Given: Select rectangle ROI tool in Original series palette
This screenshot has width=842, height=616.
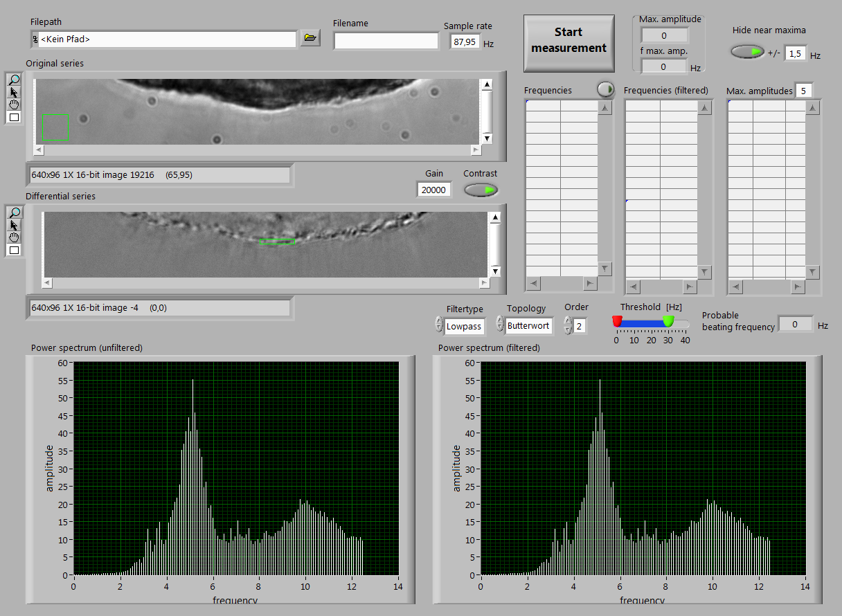Looking at the screenshot, I should [14, 117].
